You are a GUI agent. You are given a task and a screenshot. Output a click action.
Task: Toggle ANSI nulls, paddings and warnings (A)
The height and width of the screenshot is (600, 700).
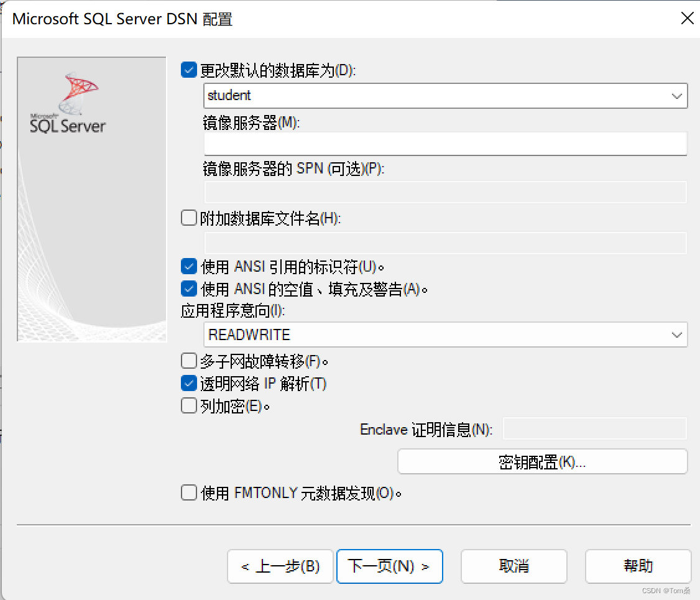[x=189, y=289]
